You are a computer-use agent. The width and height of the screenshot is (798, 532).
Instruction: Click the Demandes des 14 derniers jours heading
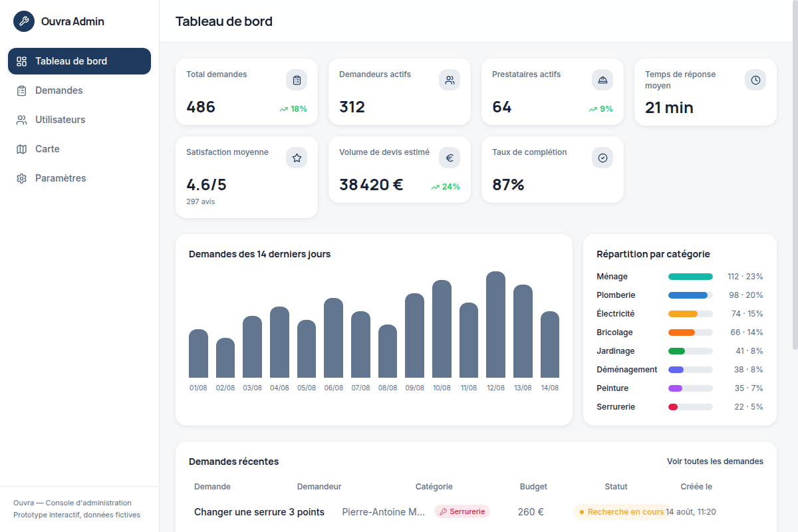click(x=259, y=254)
